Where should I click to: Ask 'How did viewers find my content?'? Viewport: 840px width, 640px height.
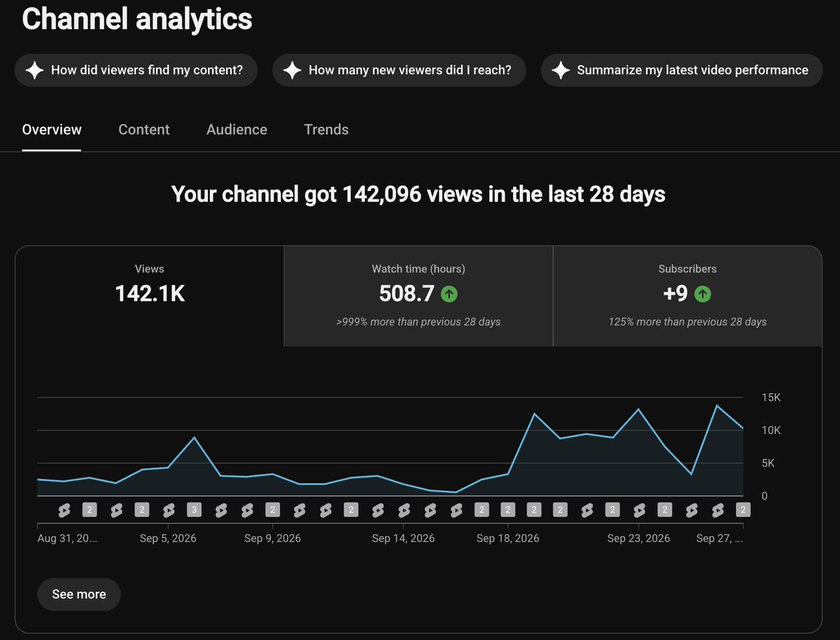pyautogui.click(x=136, y=70)
